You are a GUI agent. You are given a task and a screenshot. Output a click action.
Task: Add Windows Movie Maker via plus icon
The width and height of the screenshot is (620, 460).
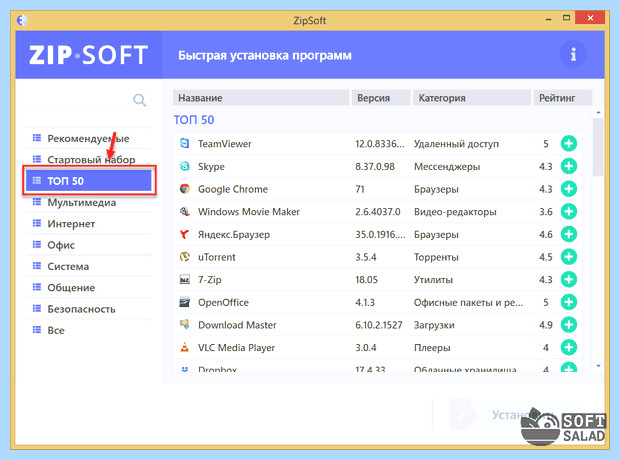(569, 212)
